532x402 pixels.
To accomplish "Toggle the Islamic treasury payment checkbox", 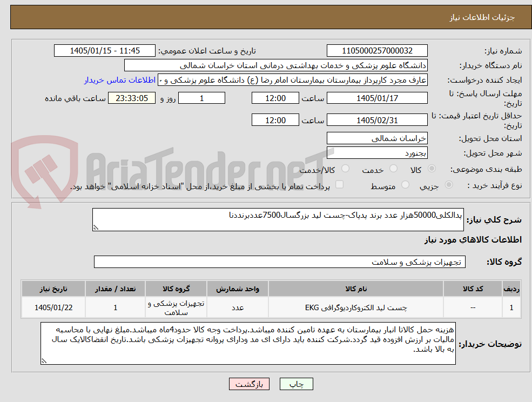I will click(x=339, y=184).
